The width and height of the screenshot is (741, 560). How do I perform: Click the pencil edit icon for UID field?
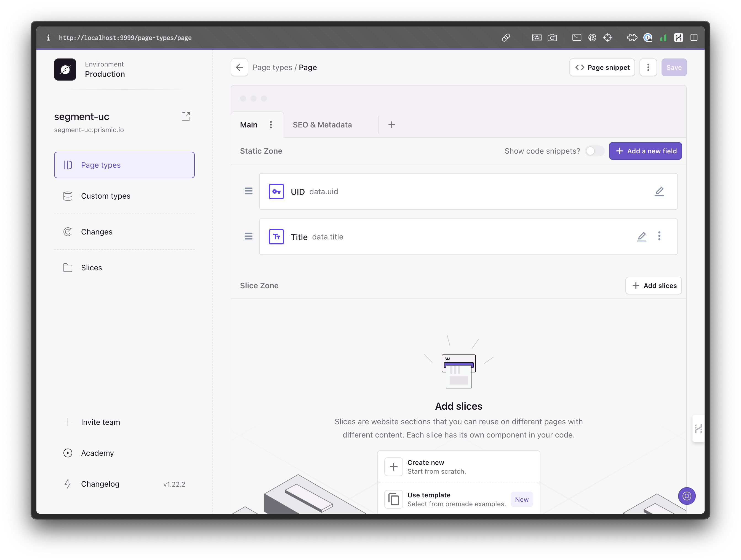[659, 191]
